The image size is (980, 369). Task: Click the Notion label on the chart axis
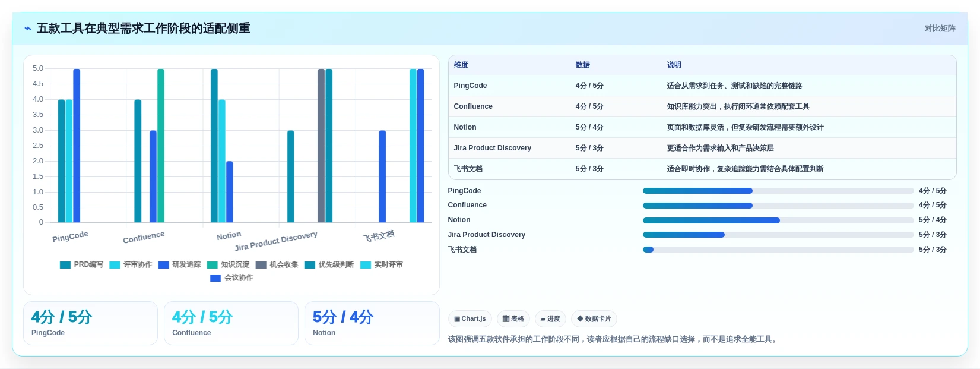(x=229, y=236)
